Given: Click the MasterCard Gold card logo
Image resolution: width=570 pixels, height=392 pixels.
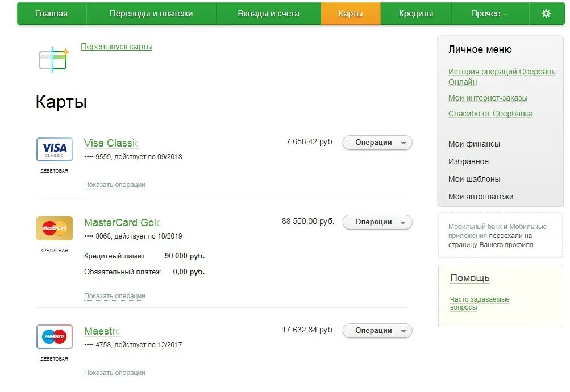Looking at the screenshot, I should [x=55, y=228].
